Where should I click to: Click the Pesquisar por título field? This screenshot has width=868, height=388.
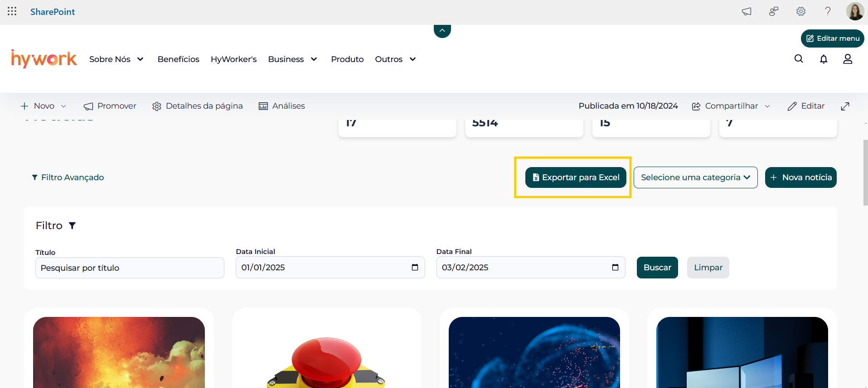pyautogui.click(x=130, y=268)
